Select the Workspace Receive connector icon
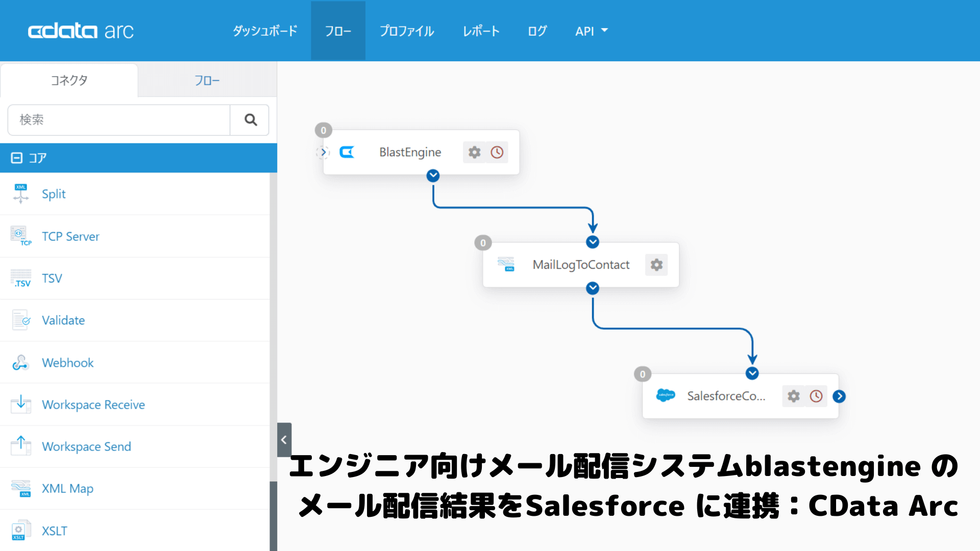The width and height of the screenshot is (980, 551). coord(21,405)
